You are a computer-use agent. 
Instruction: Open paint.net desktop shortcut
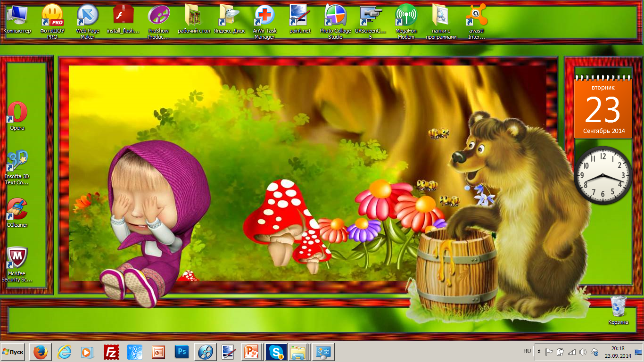pyautogui.click(x=300, y=16)
